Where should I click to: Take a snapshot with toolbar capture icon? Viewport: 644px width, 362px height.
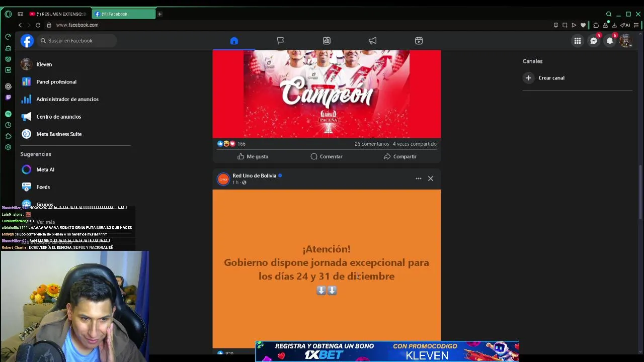pos(565,25)
